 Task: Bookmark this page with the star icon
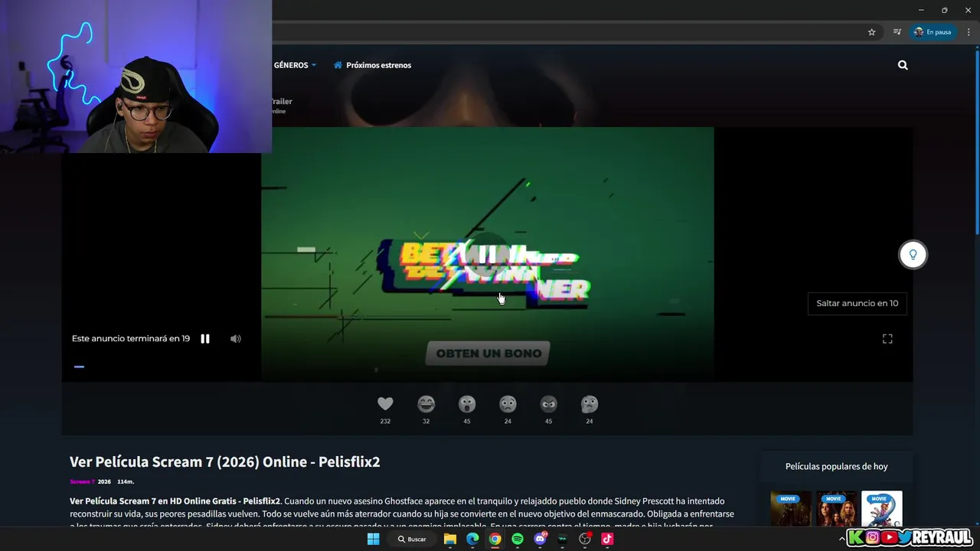(871, 32)
